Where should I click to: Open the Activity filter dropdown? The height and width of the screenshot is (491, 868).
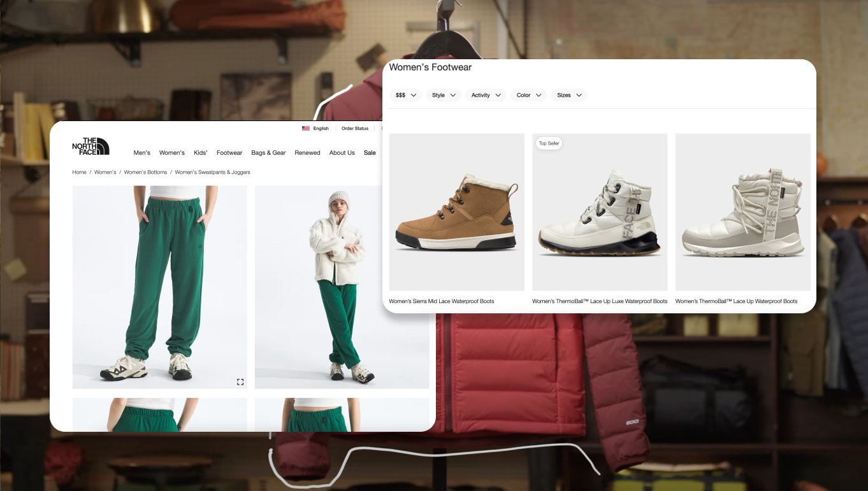coord(486,95)
